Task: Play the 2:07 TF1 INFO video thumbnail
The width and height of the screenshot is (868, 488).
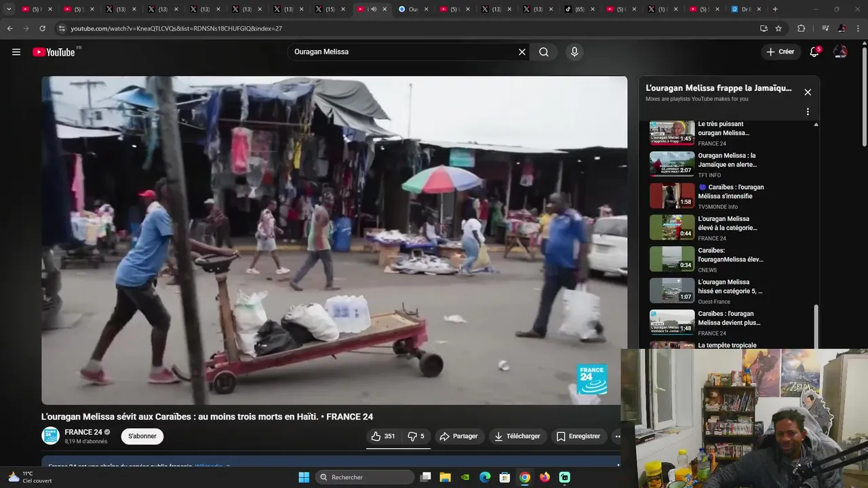Action: (x=672, y=164)
